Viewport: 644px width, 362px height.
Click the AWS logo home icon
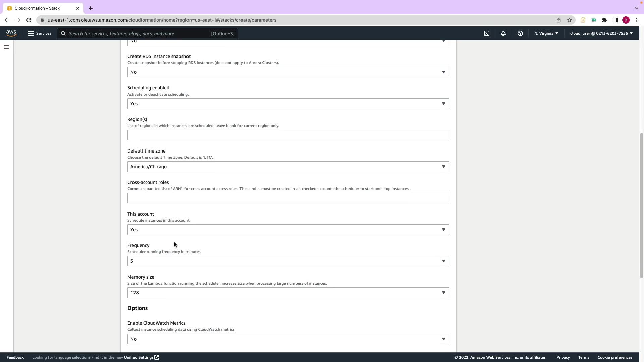coord(11,33)
